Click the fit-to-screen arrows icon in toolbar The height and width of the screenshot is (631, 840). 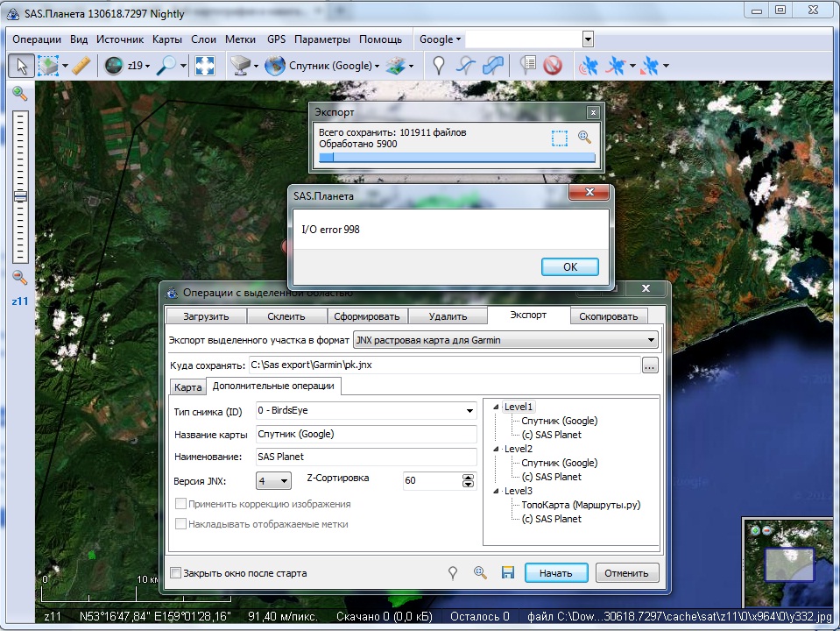point(205,66)
